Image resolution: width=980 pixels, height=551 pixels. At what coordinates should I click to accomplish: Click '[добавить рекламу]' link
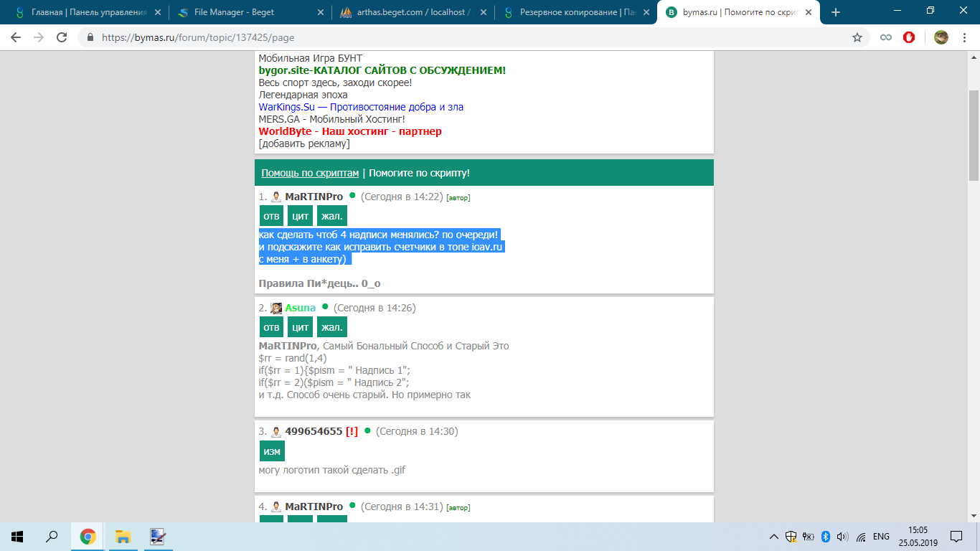(304, 143)
